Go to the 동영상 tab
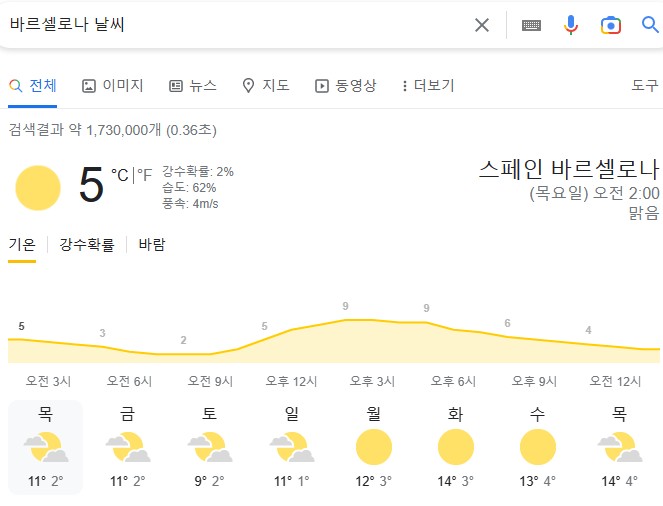The width and height of the screenshot is (663, 506). click(345, 86)
